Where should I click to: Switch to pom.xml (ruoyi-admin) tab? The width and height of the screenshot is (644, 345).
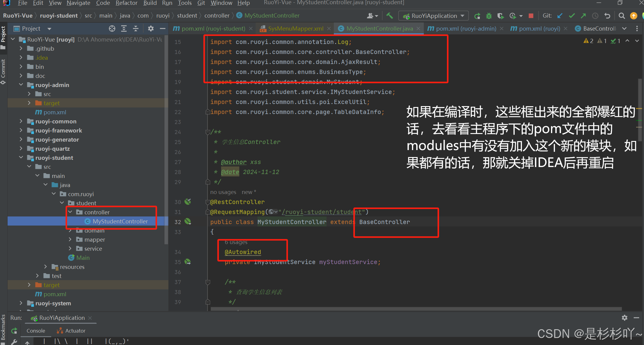(x=466, y=28)
